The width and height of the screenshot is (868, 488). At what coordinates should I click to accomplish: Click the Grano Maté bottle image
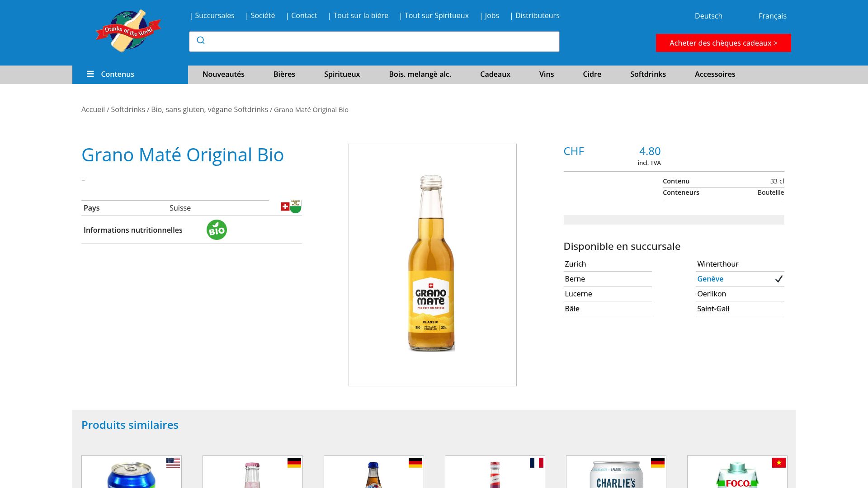(432, 264)
